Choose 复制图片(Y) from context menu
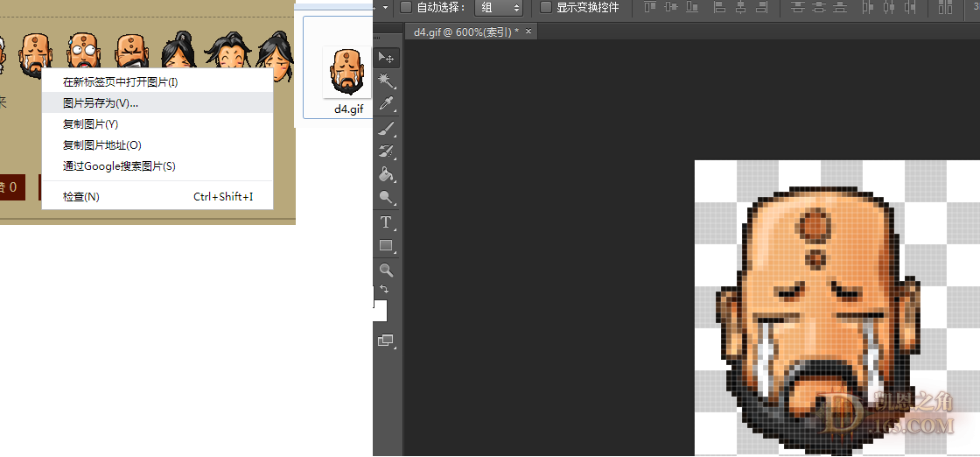The image size is (980, 457). coord(157,123)
